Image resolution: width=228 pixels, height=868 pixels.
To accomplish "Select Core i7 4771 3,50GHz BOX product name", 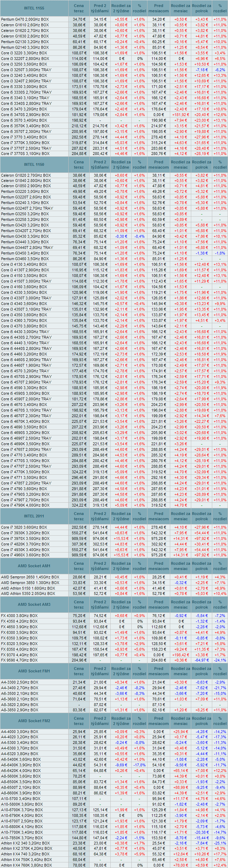I will coord(24,477).
